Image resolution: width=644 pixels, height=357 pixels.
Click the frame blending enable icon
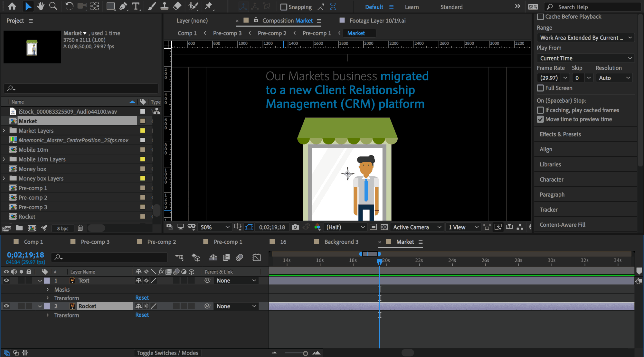226,257
